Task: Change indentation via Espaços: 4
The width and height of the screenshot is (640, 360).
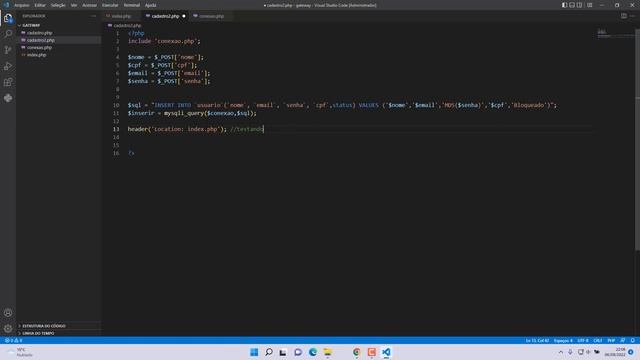Action: click(563, 340)
